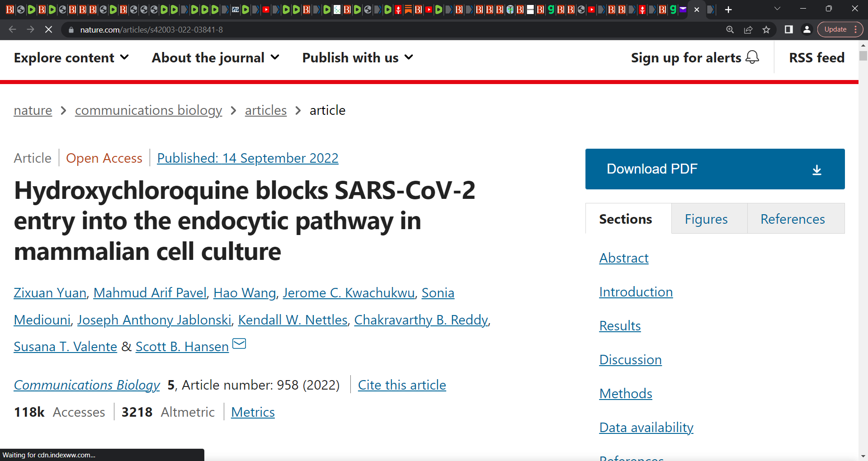This screenshot has height=461, width=868.
Task: Jump to the Results section
Action: coord(620,326)
